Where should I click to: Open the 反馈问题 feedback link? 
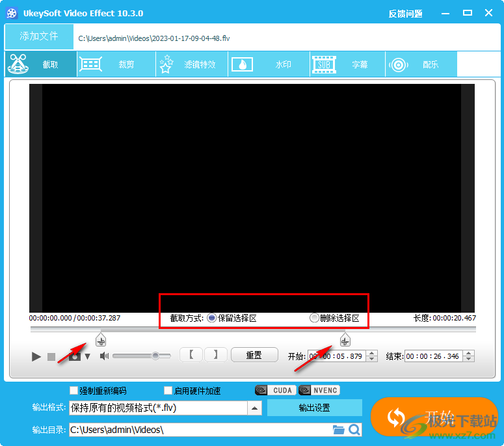coord(405,14)
